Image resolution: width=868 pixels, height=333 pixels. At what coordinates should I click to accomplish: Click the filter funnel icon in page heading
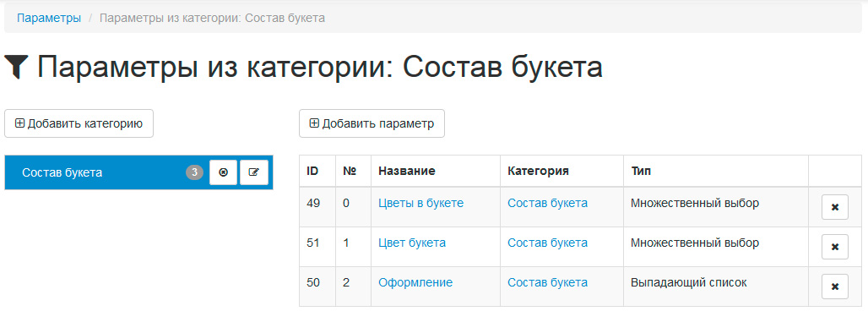tap(17, 67)
